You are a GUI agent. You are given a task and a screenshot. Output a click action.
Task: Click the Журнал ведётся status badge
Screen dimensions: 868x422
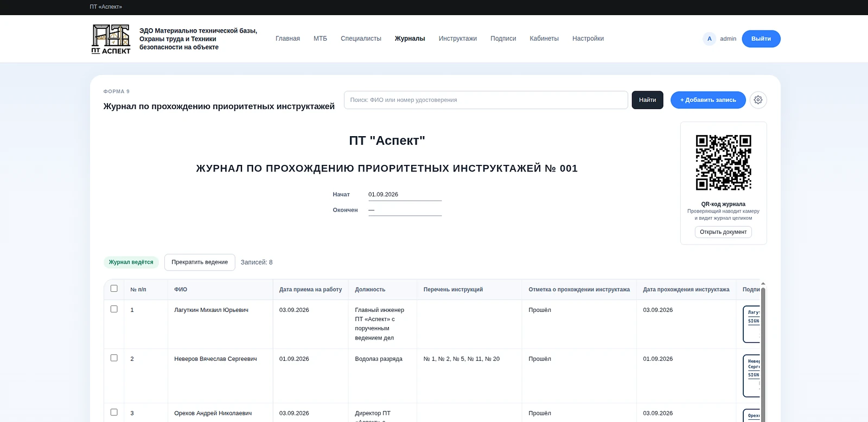point(131,262)
